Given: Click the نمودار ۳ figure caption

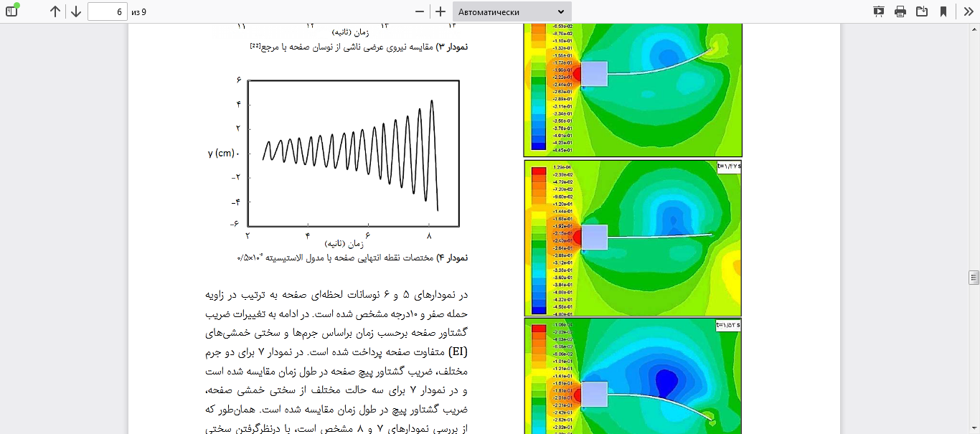Looking at the screenshot, I should coord(359,47).
